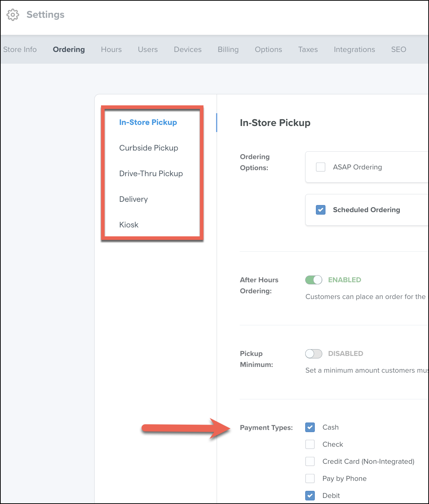Enable the ASAP Ordering checkbox
This screenshot has height=504, width=429.
point(321,167)
